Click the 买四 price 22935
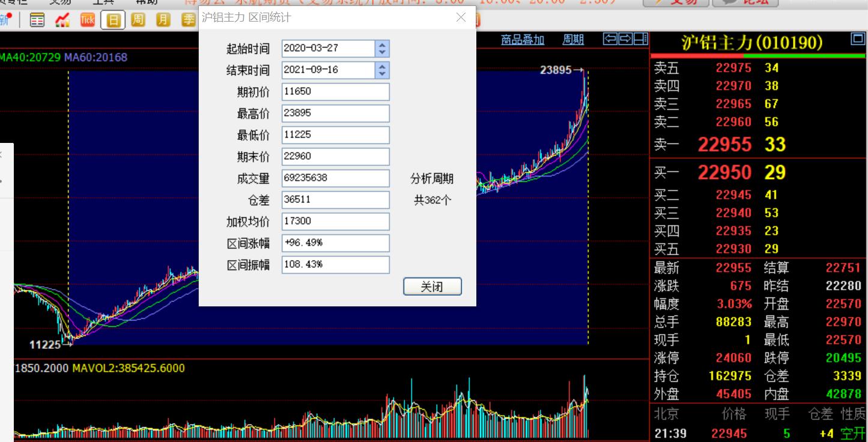This screenshot has width=868, height=442. coord(733,231)
